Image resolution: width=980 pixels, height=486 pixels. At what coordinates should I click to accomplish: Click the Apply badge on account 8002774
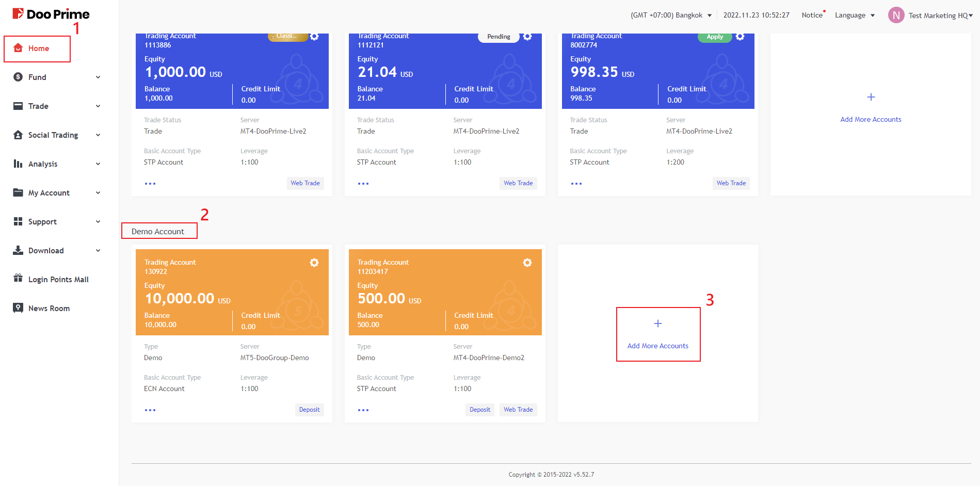click(x=714, y=37)
